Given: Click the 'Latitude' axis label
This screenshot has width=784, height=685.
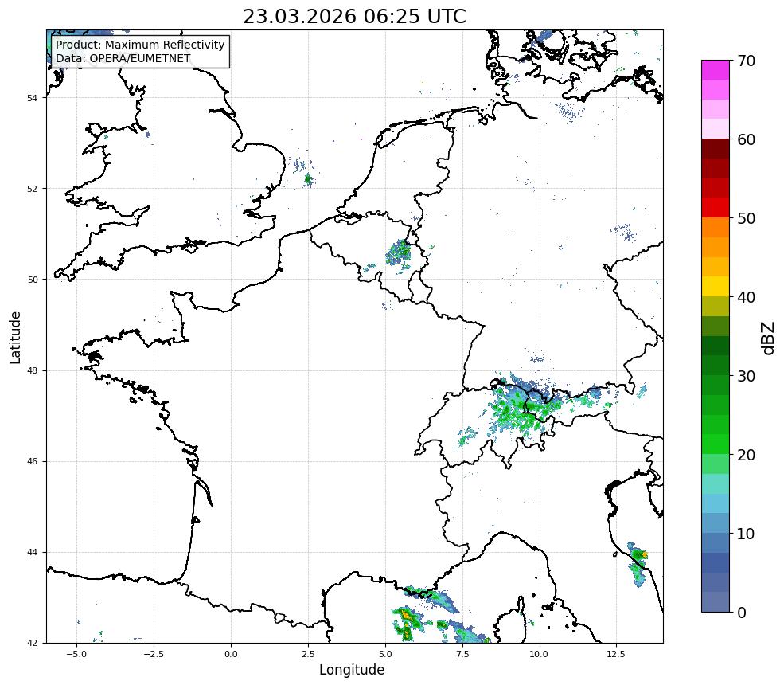Looking at the screenshot, I should coord(15,338).
